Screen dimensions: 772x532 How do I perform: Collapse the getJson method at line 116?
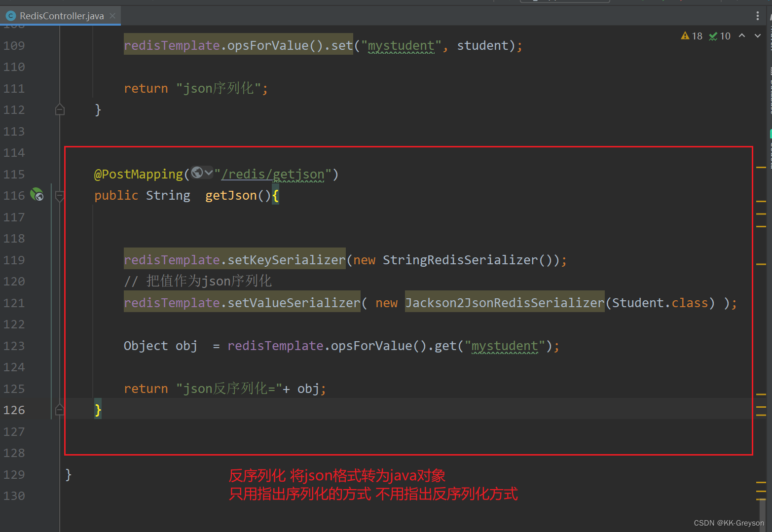pos(60,196)
